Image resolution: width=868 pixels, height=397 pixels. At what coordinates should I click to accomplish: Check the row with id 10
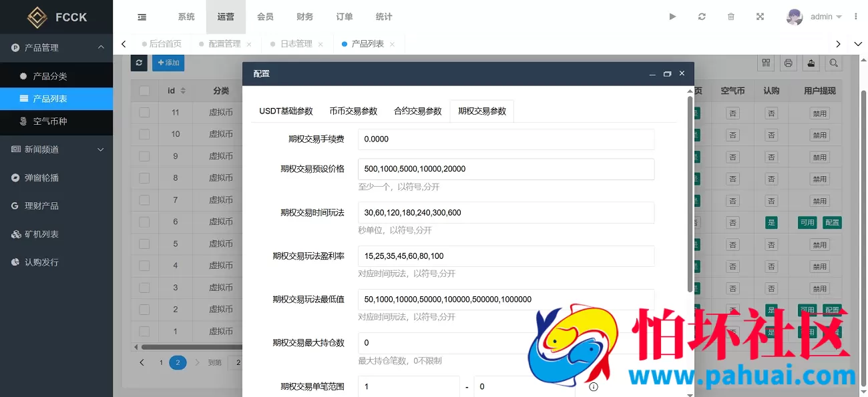coord(144,134)
